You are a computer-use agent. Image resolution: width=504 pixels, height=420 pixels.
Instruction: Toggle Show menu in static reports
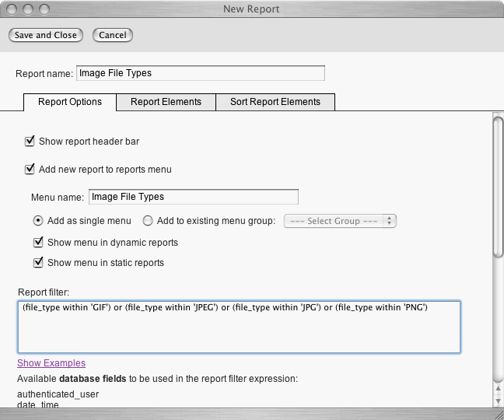click(x=38, y=262)
